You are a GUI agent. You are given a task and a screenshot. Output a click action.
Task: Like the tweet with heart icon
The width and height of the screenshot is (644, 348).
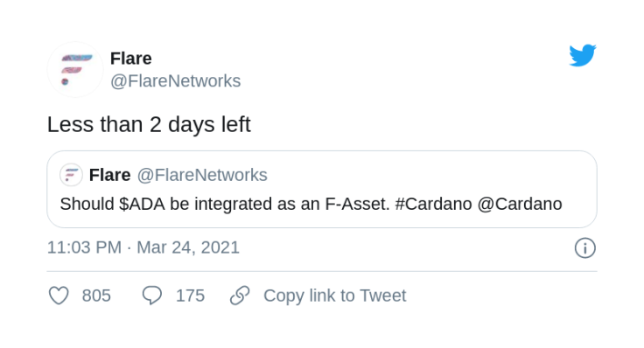pyautogui.click(x=59, y=296)
